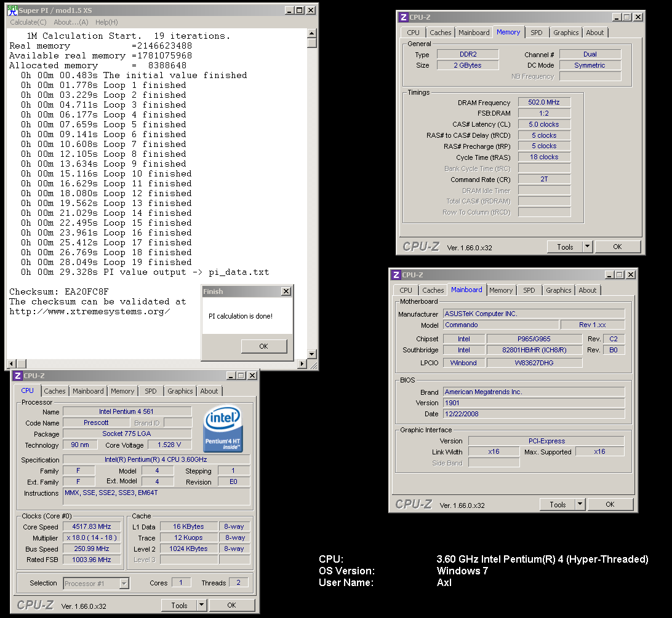Switch to Memory tab in Mainboard window

[x=500, y=290]
